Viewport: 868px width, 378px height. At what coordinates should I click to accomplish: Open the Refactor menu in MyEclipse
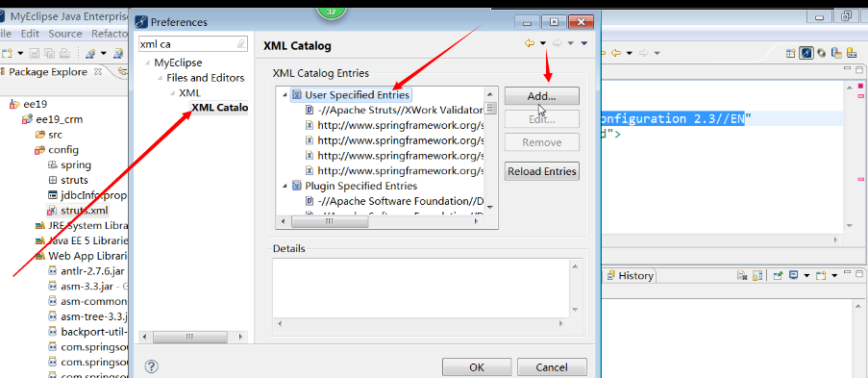(110, 34)
